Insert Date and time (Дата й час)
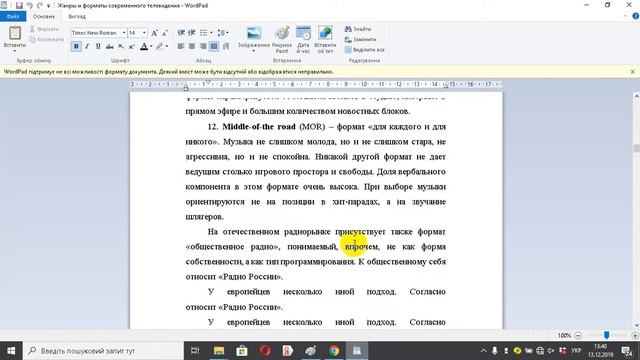The image size is (640, 360). pyautogui.click(x=303, y=39)
